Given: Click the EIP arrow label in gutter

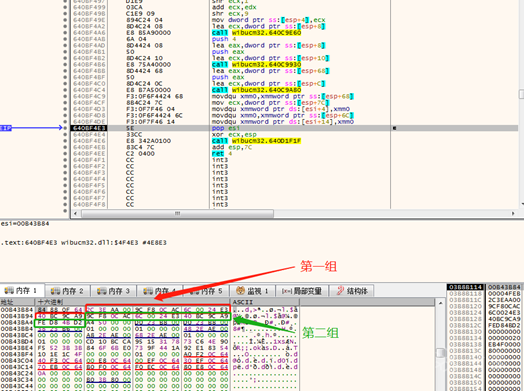Looking at the screenshot, I should pos(6,128).
